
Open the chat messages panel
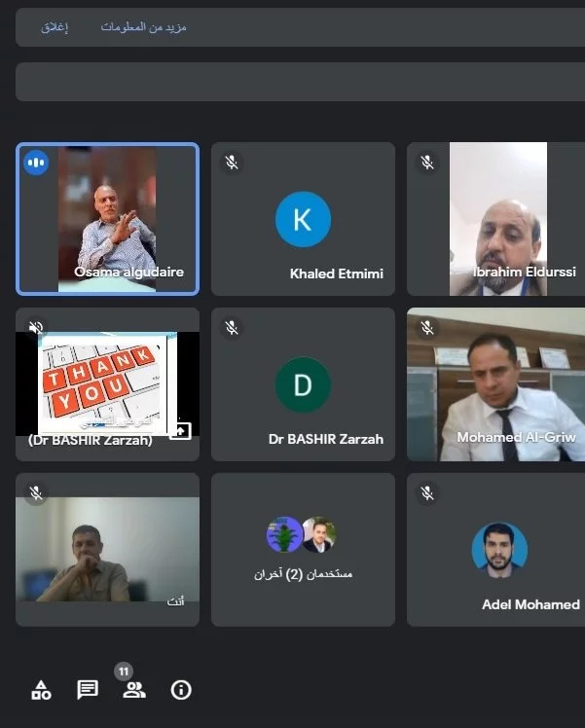tap(88, 690)
